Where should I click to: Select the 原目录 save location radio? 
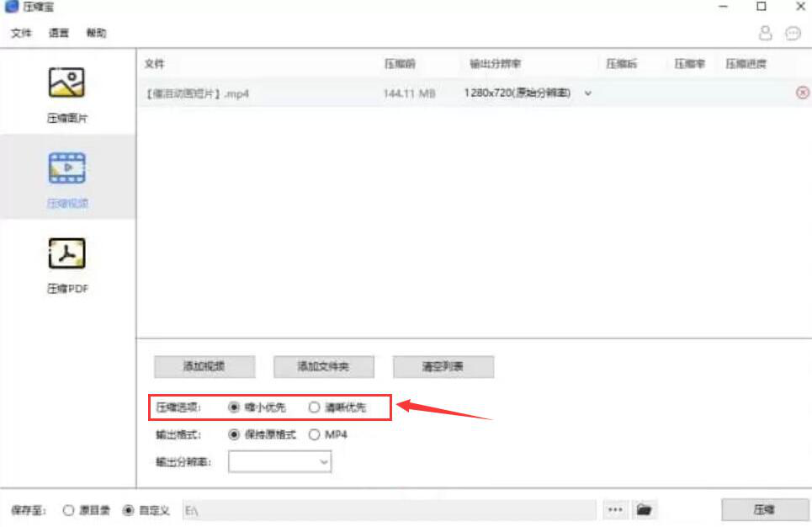point(68,510)
